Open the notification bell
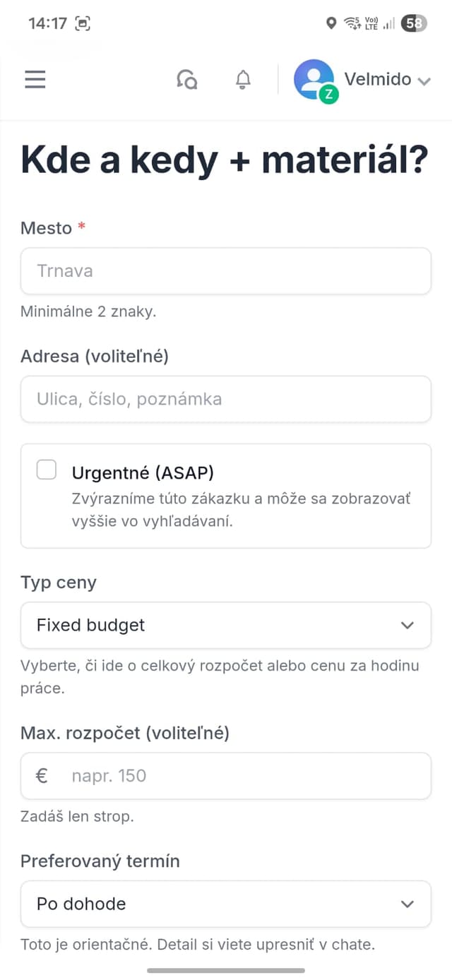 click(x=242, y=79)
